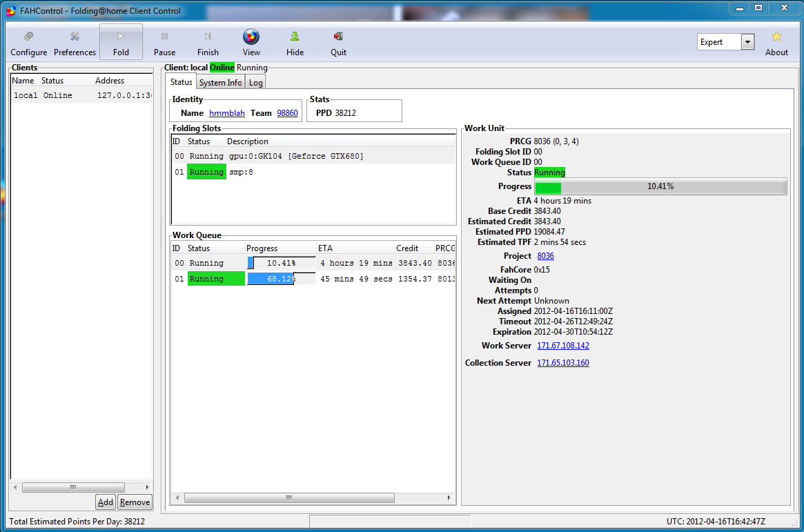The height and width of the screenshot is (532, 804).
Task: Click the Work Queue horizontal scrollbar
Action: click(x=289, y=497)
